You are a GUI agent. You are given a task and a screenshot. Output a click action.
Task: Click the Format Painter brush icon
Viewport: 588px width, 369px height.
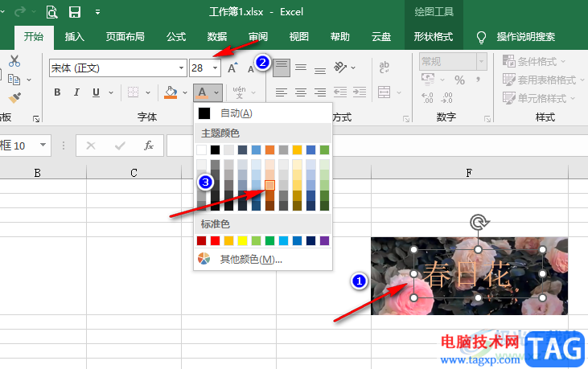pos(14,98)
